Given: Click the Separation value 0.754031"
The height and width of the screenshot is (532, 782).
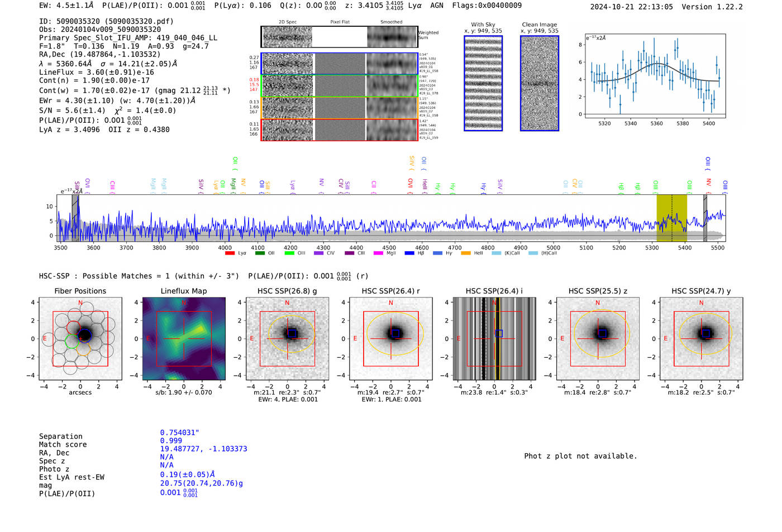Looking at the screenshot, I should pyautogui.click(x=180, y=433).
